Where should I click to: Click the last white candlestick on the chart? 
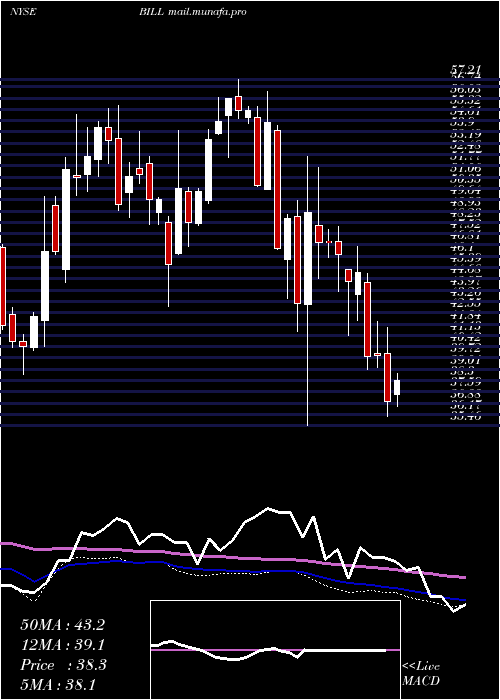pos(397,388)
